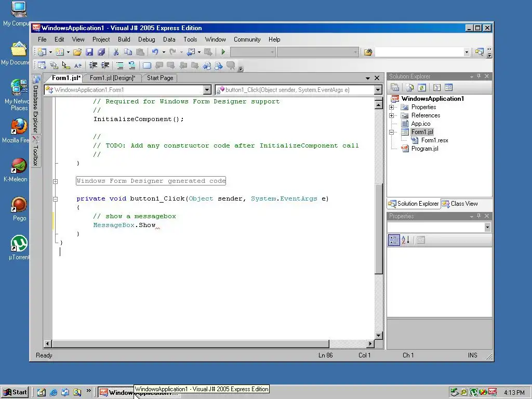Open the WindowsApplication1.Form1 class dropdown
The height and width of the screenshot is (399, 532).
pos(207,90)
